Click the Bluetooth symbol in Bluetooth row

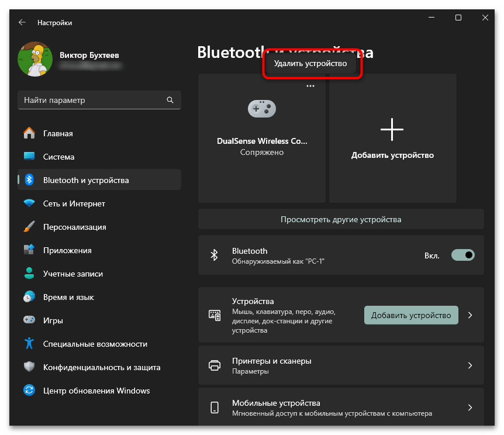214,256
